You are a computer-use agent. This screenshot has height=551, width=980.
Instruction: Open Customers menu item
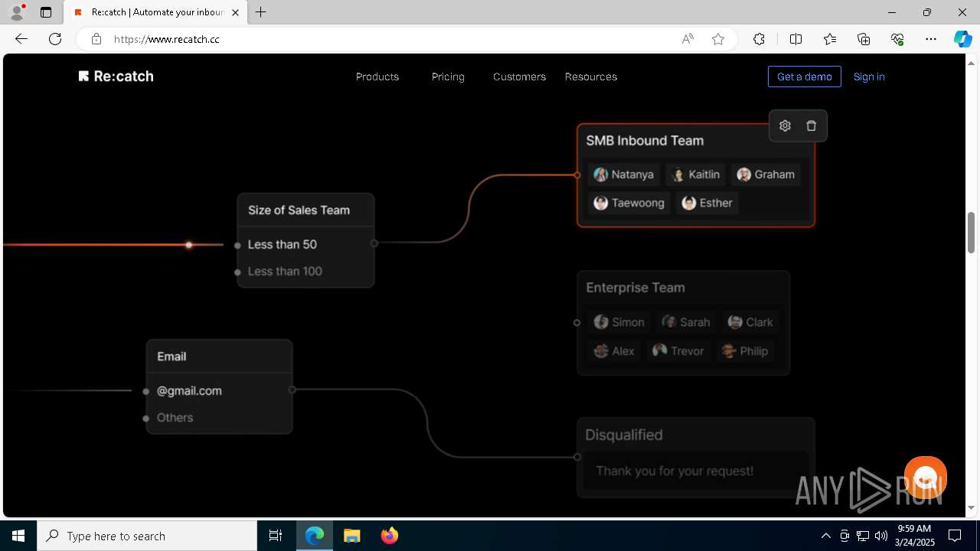(519, 77)
